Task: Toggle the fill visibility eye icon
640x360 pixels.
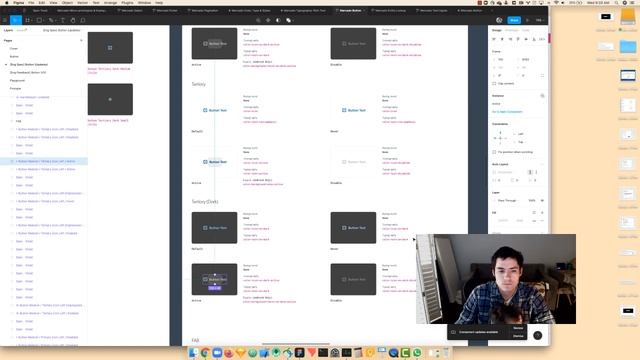Action: (x=534, y=220)
